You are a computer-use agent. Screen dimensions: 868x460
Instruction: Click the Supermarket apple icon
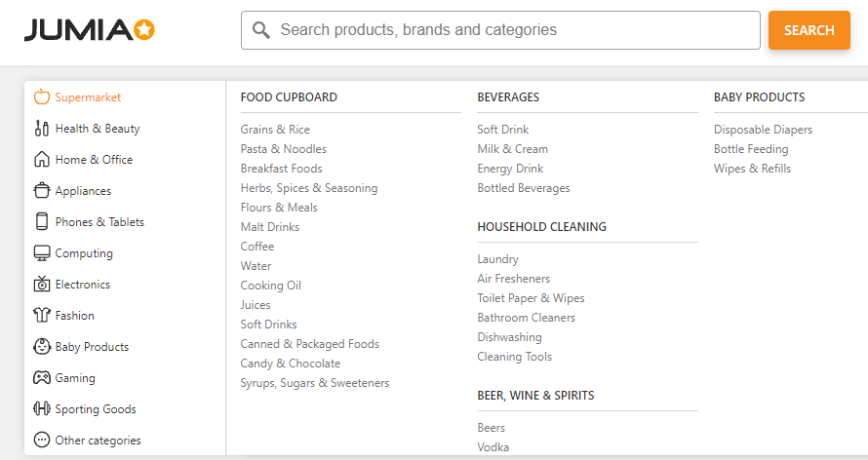point(41,97)
